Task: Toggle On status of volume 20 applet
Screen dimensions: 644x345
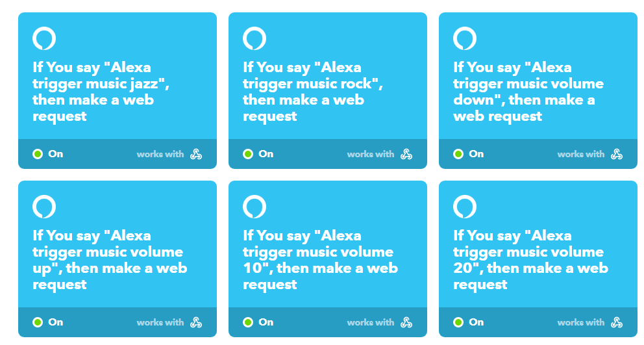Action: pos(468,322)
